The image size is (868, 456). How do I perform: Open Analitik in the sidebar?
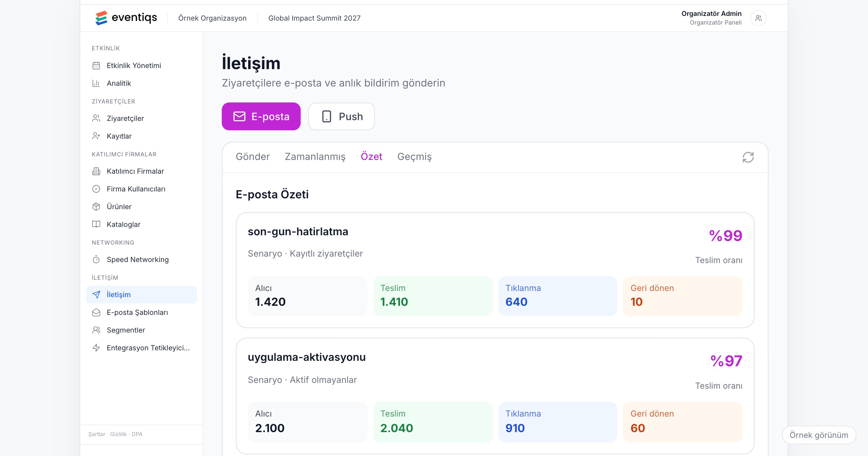point(141,83)
